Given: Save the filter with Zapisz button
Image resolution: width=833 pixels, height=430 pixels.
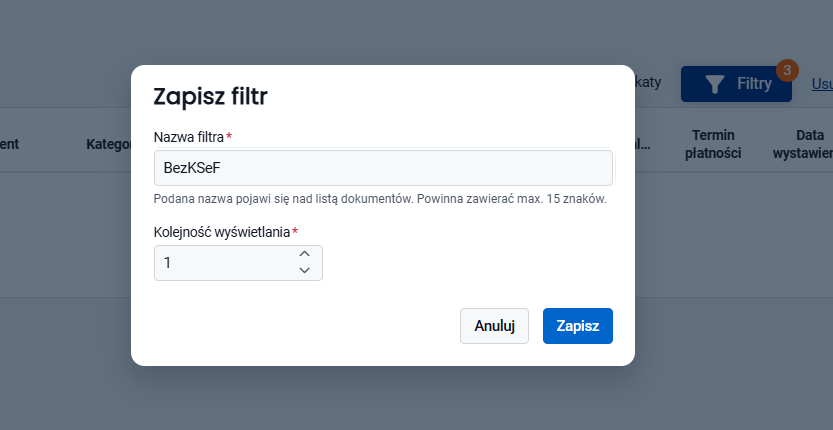Looking at the screenshot, I should (x=577, y=326).
